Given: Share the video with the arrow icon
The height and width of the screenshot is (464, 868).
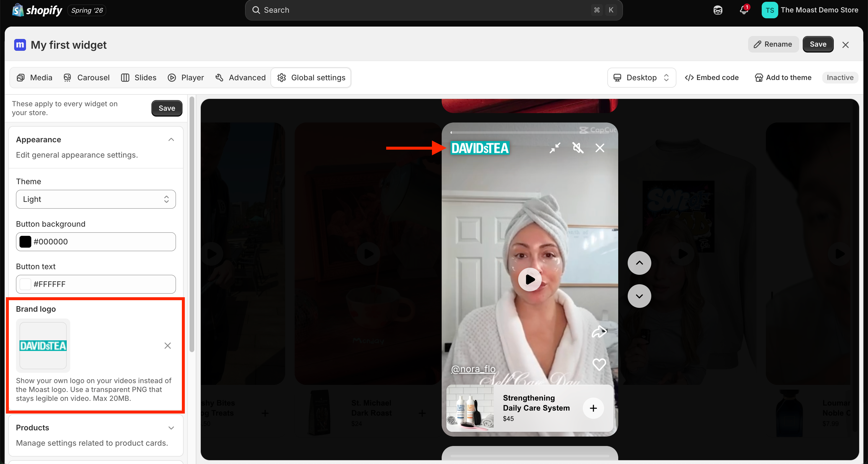Looking at the screenshot, I should [599, 332].
